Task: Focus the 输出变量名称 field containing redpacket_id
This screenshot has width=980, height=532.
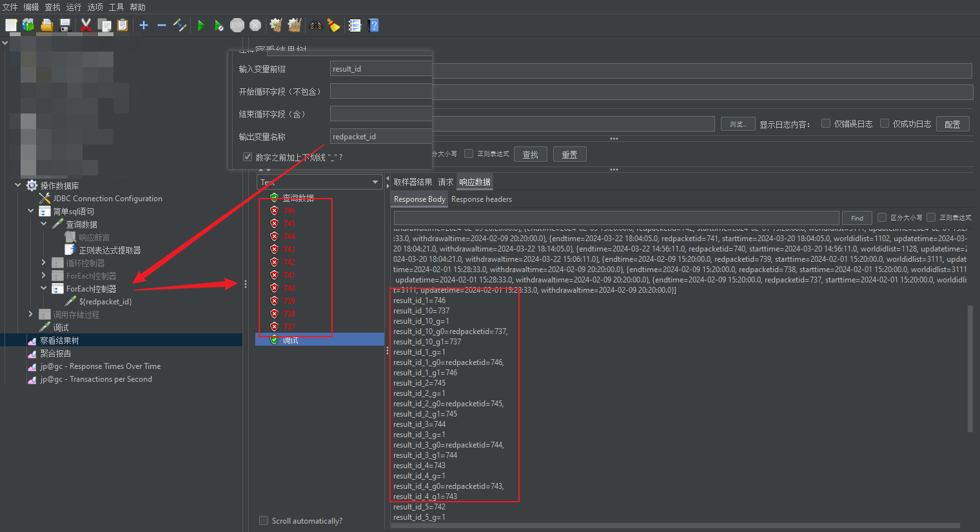Action: click(381, 137)
